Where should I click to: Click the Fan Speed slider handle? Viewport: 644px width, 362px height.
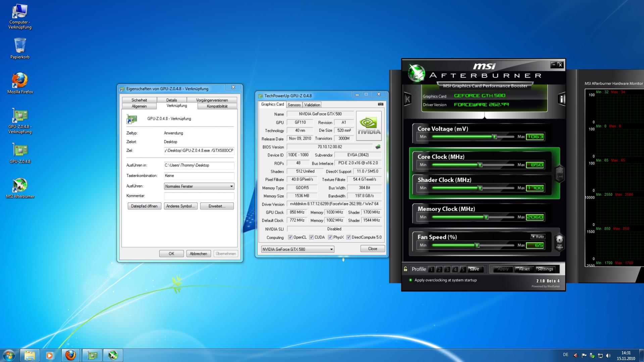point(477,246)
